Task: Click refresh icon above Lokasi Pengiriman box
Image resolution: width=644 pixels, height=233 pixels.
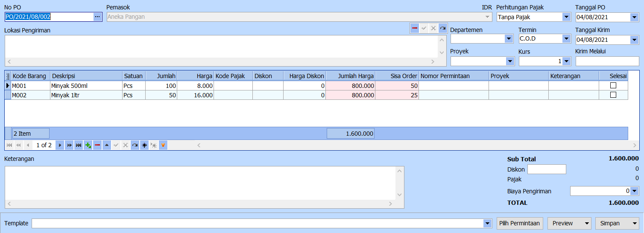Action: coord(443,28)
